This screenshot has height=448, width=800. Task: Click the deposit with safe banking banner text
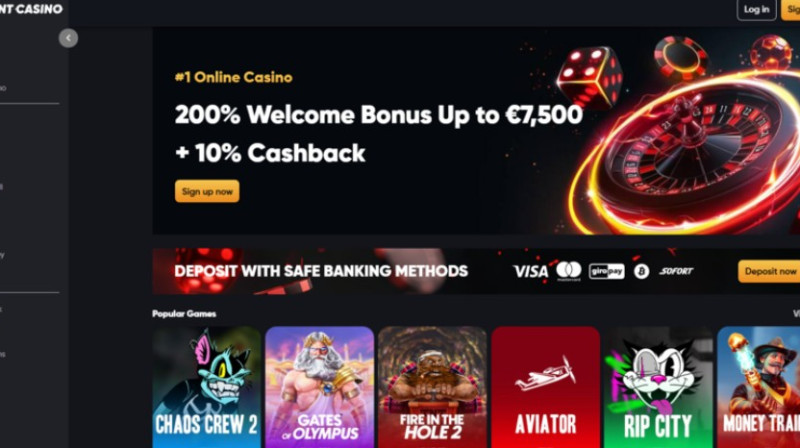tap(321, 271)
